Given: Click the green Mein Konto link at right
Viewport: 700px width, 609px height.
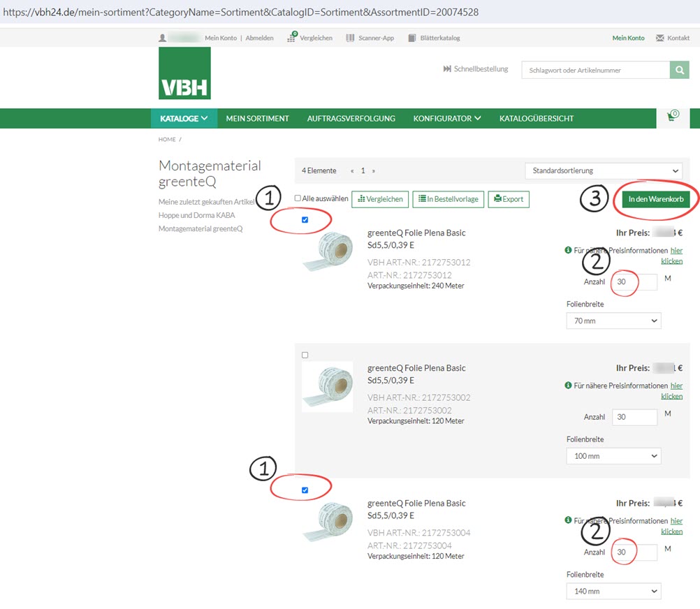Looking at the screenshot, I should click(x=628, y=38).
